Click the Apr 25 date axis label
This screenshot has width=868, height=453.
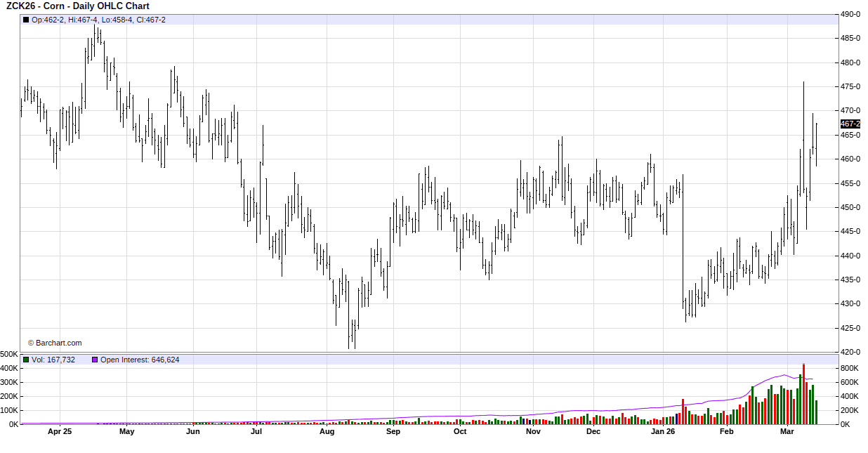60,432
